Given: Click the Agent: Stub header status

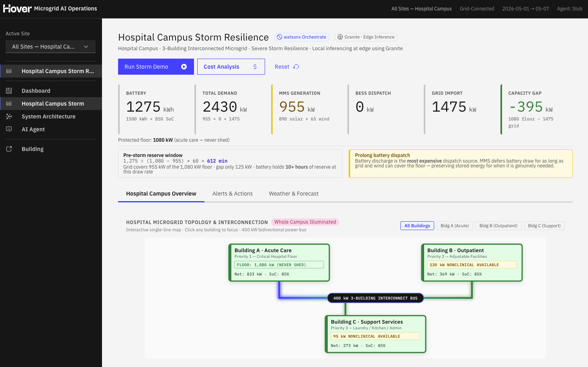Looking at the screenshot, I should pyautogui.click(x=570, y=9).
